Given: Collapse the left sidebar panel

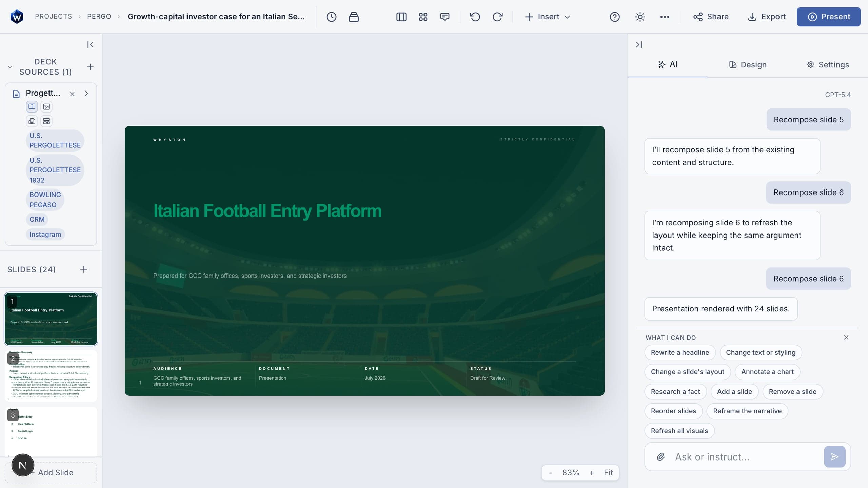Looking at the screenshot, I should 90,44.
